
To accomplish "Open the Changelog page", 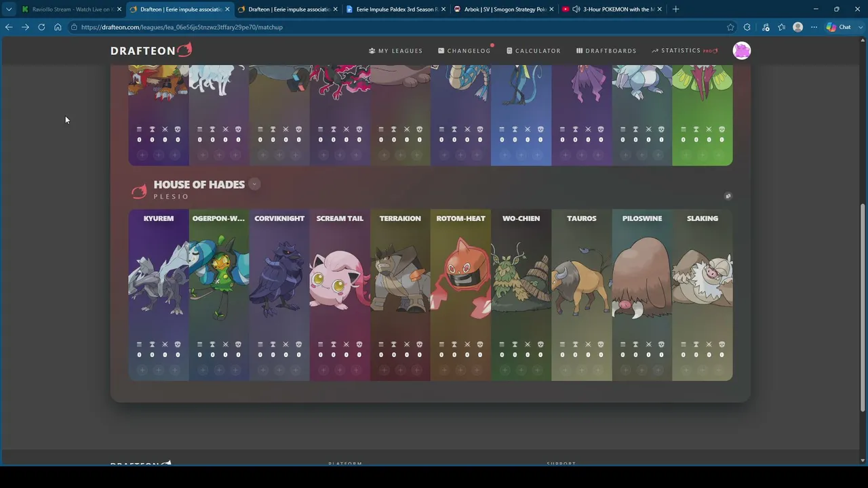I will 465,51.
